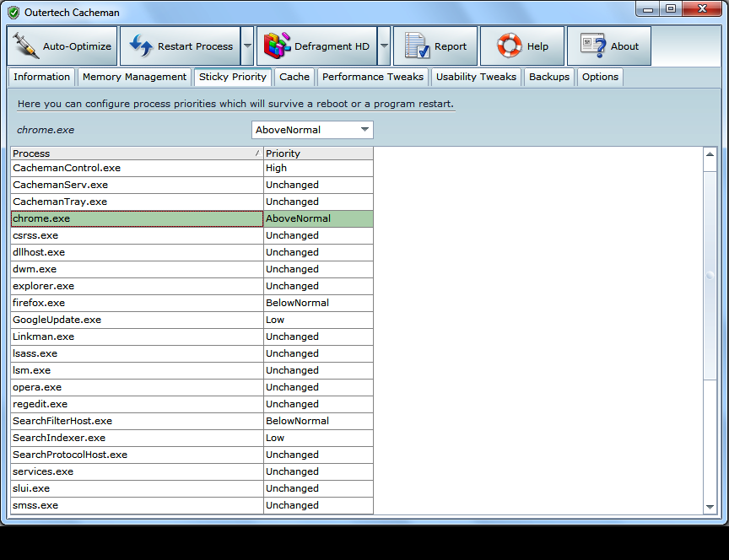Viewport: 729px width, 560px height.
Task: Select the CachemanTray.exe process
Action: click(137, 202)
